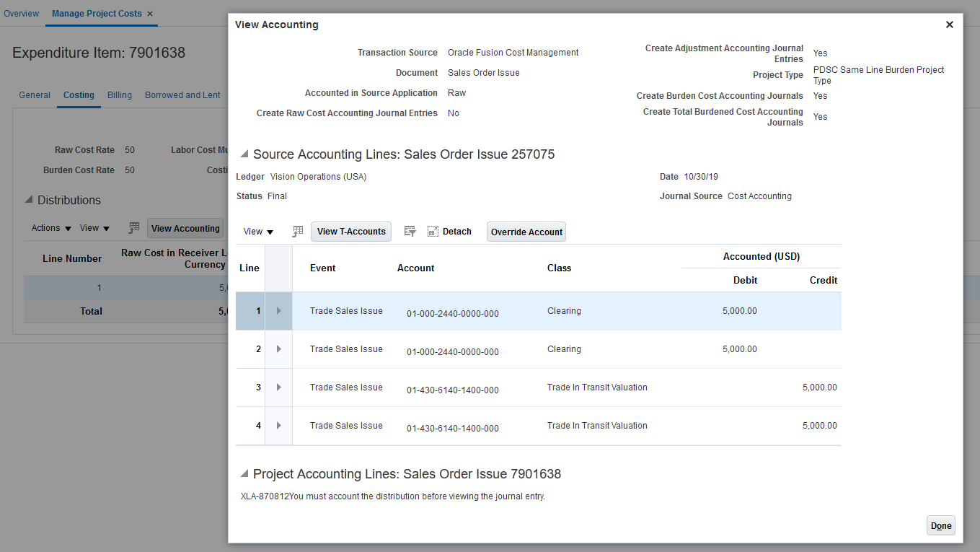The height and width of the screenshot is (552, 980).
Task: Collapse the Distributions section
Action: tap(29, 200)
